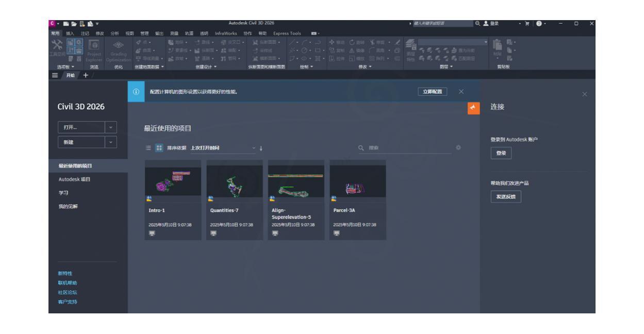Click the 新建 button
Viewport: 644px width, 334px height.
pos(80,142)
